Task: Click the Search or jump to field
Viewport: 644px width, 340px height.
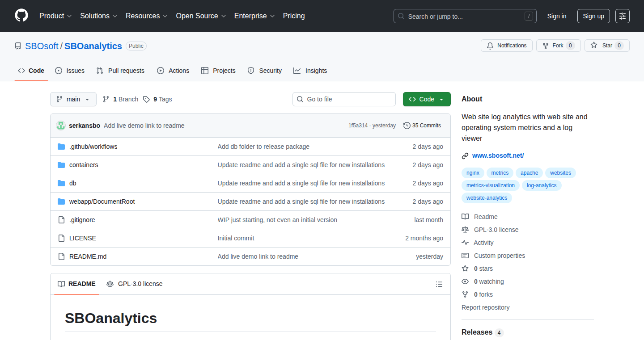Action: tap(465, 16)
